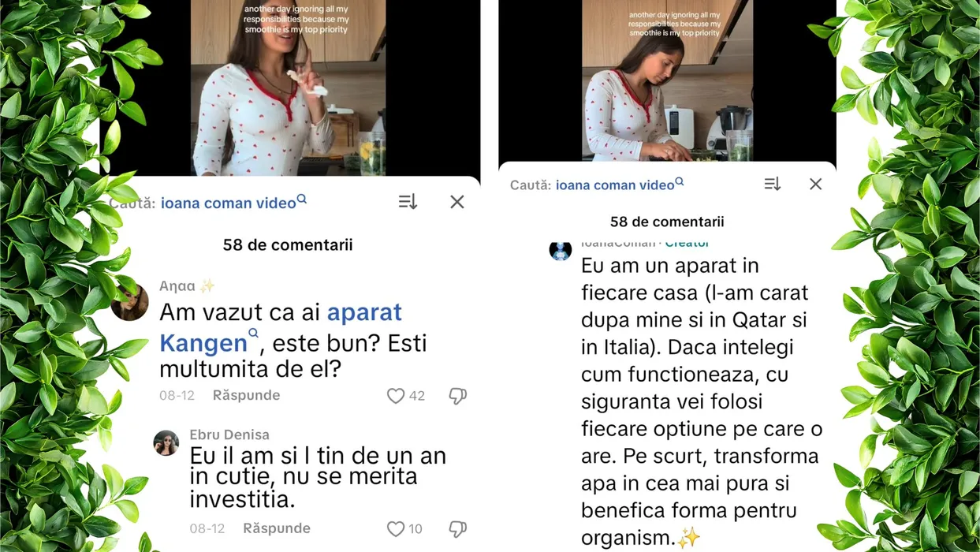980x552 pixels.
Task: Reply to Aηαα's comment via Răspunde
Action: [246, 395]
